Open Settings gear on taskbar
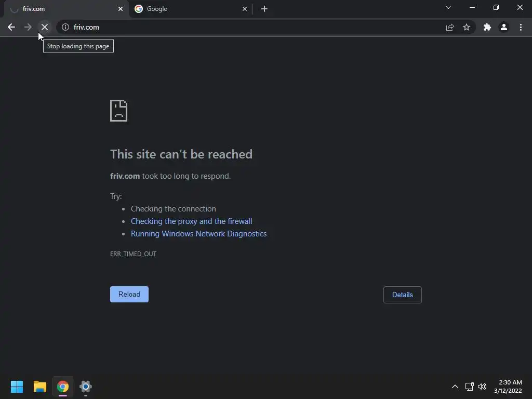Viewport: 532px width, 399px height. 86,387
